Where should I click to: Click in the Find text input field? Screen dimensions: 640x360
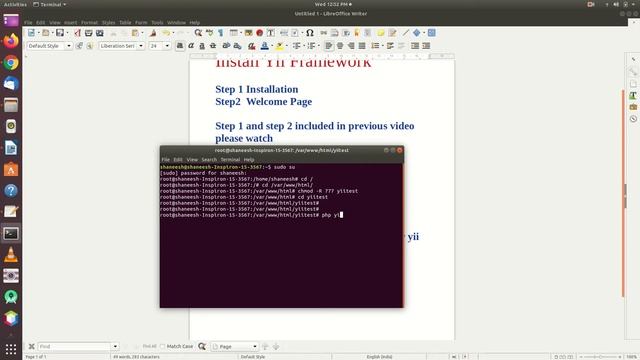coord(75,347)
